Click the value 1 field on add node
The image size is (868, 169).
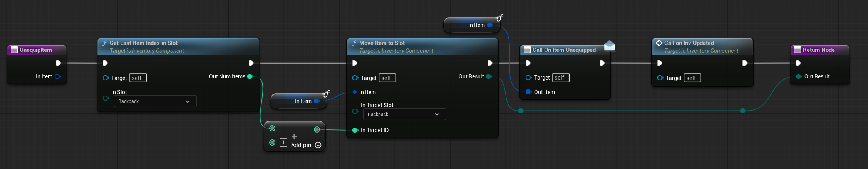(283, 142)
